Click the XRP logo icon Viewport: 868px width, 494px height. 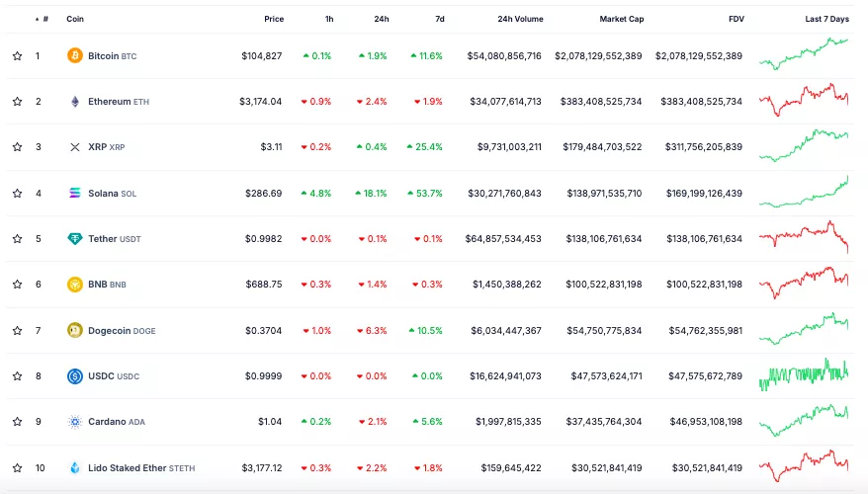[74, 147]
